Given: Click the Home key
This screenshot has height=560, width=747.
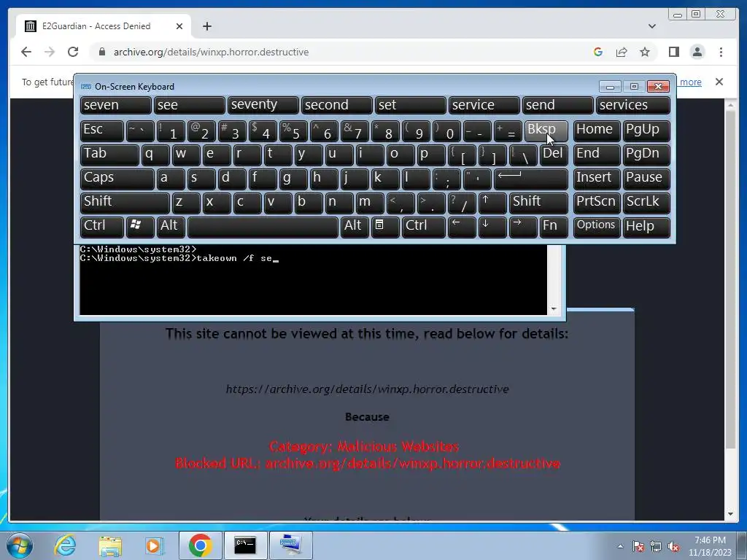Looking at the screenshot, I should pyautogui.click(x=597, y=131).
